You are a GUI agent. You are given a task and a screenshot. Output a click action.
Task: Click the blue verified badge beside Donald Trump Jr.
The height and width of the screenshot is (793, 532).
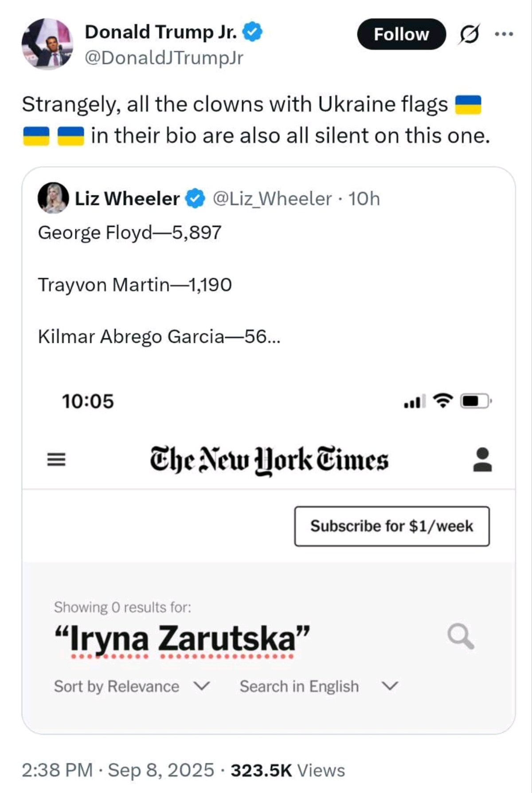click(x=253, y=32)
